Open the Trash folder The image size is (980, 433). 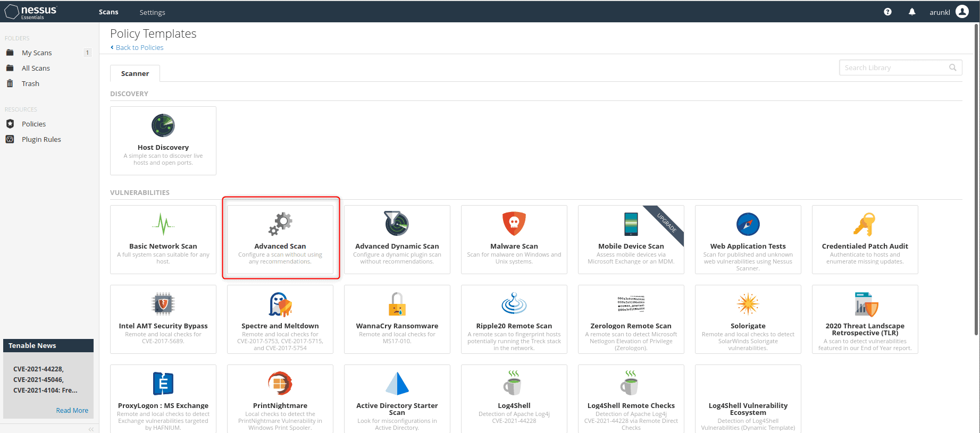point(30,83)
